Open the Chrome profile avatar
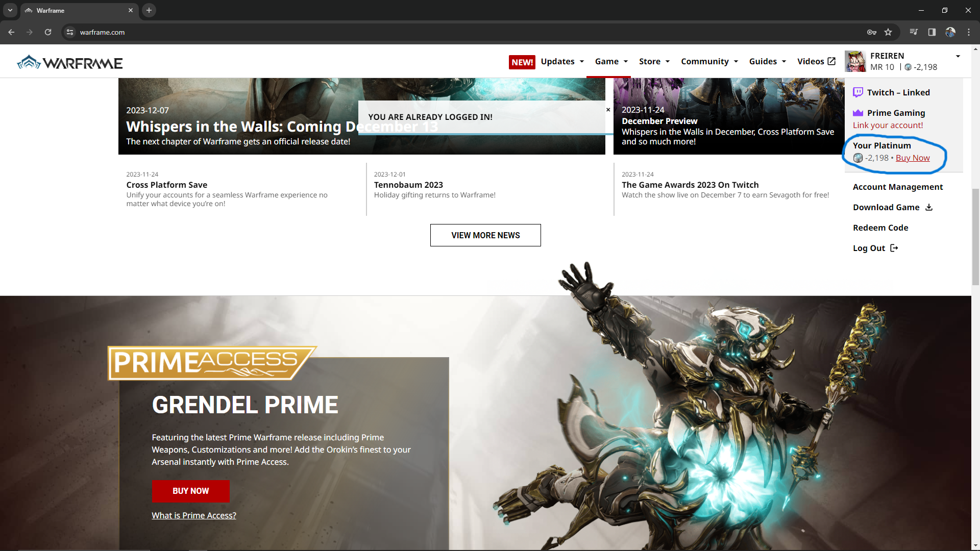The width and height of the screenshot is (980, 551). pos(950,32)
